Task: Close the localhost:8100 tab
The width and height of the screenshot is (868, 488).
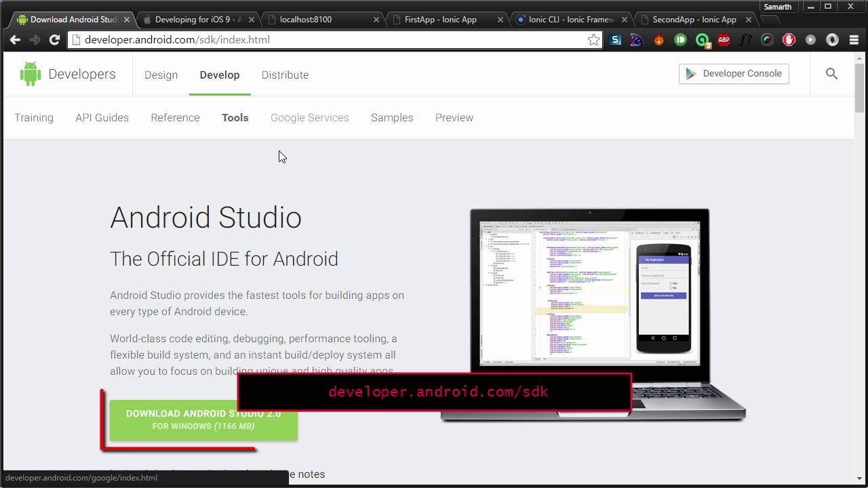Action: point(376,20)
